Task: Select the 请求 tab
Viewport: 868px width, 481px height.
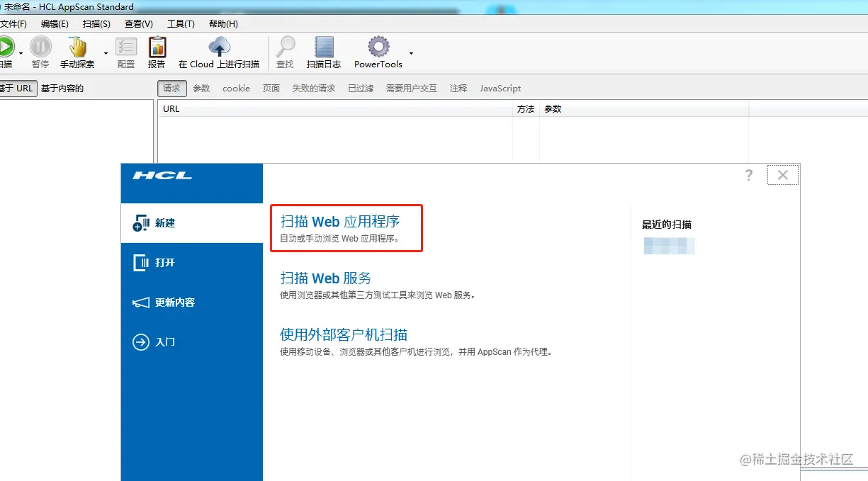Action: click(x=171, y=89)
